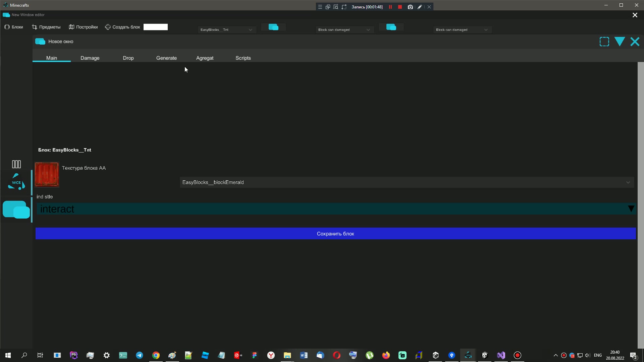The image size is (644, 362).
Task: Click the right vertical scrollbar
Action: 641,205
